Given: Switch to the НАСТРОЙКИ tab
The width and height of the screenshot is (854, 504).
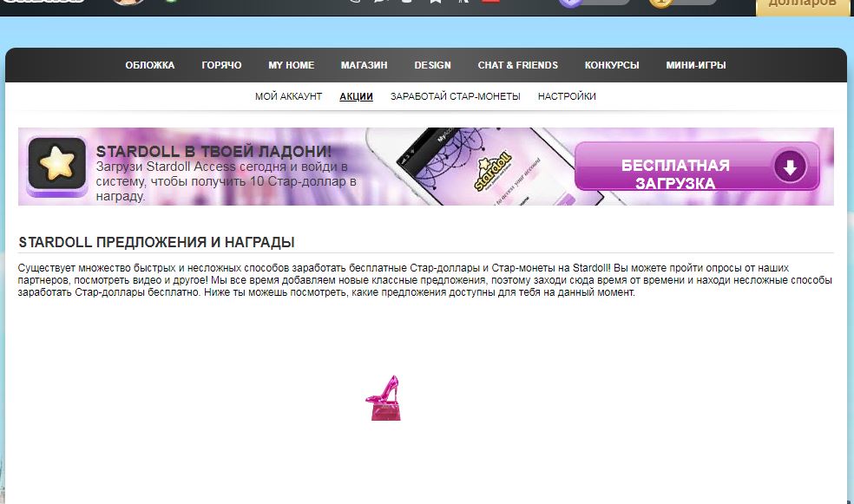Looking at the screenshot, I should 568,96.
